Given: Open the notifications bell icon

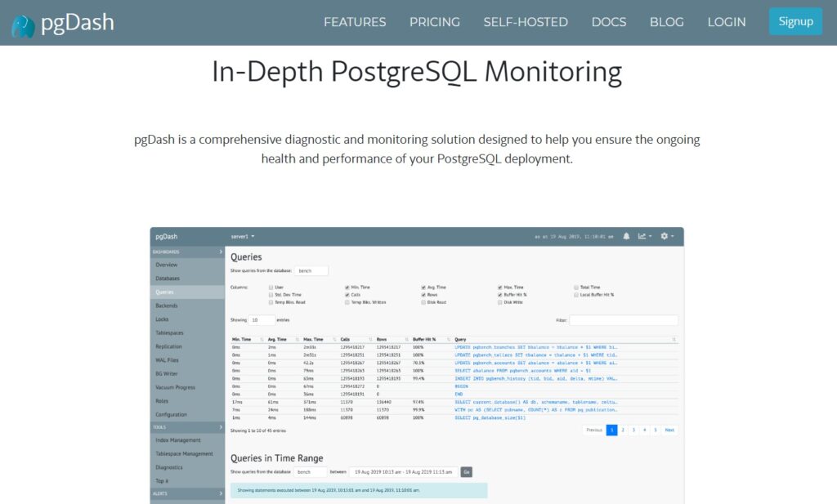Looking at the screenshot, I should click(626, 236).
